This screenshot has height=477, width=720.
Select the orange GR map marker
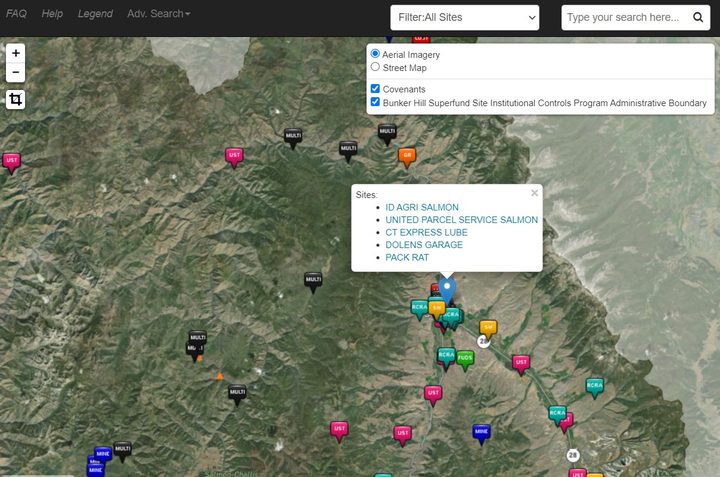point(407,157)
